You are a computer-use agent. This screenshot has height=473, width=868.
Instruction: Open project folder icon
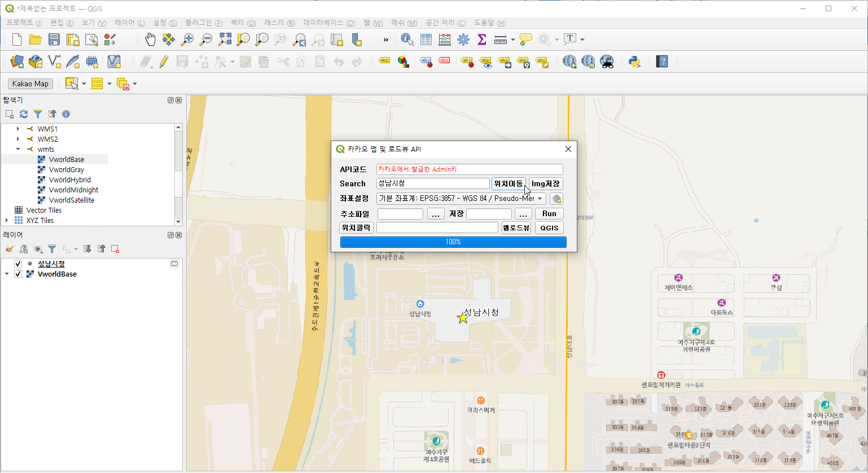(x=35, y=40)
